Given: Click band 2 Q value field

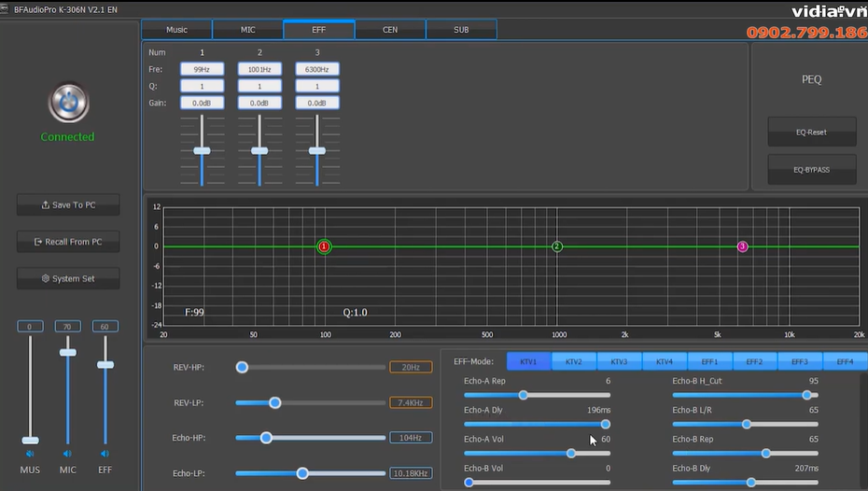Looking at the screenshot, I should [x=259, y=87].
